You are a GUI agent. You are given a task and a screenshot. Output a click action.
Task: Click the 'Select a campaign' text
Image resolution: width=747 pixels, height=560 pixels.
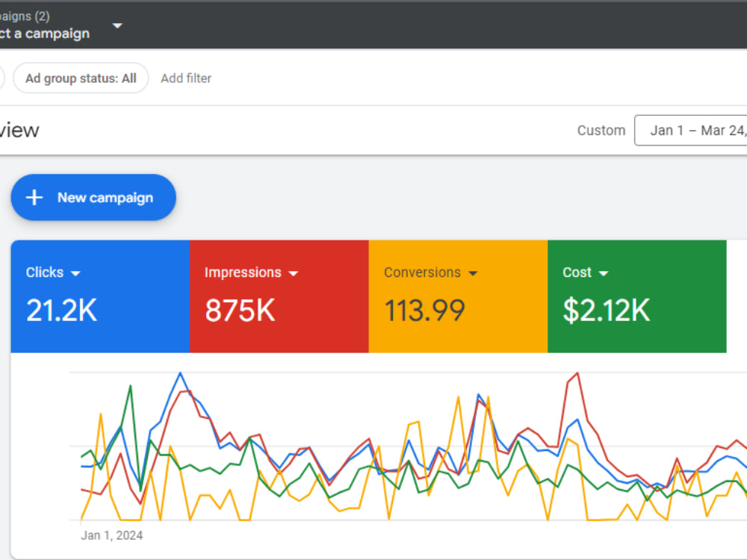point(45,34)
